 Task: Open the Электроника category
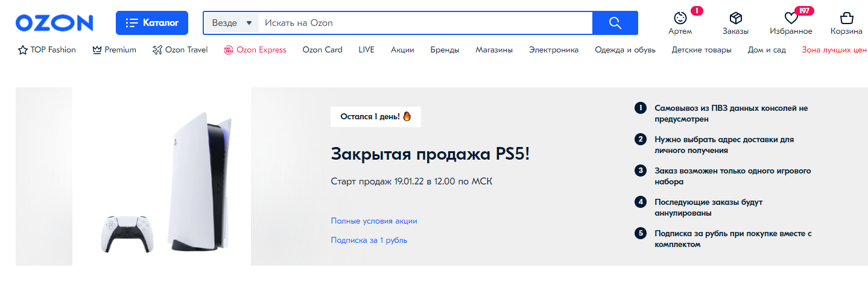pos(554,50)
